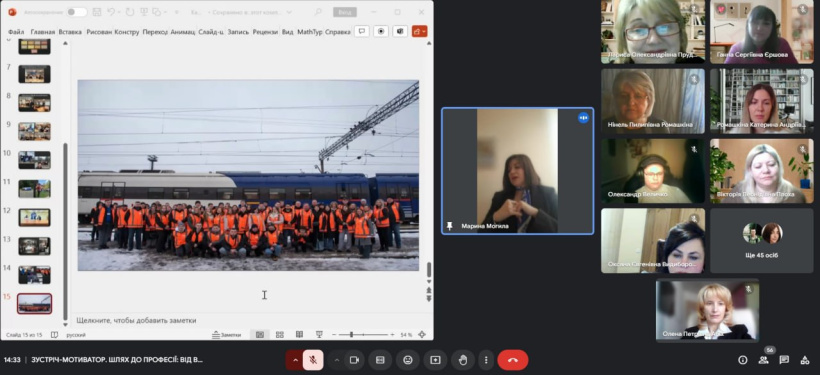This screenshot has height=375, width=820.
Task: Click the PowerPoint save icon
Action: (x=97, y=12)
